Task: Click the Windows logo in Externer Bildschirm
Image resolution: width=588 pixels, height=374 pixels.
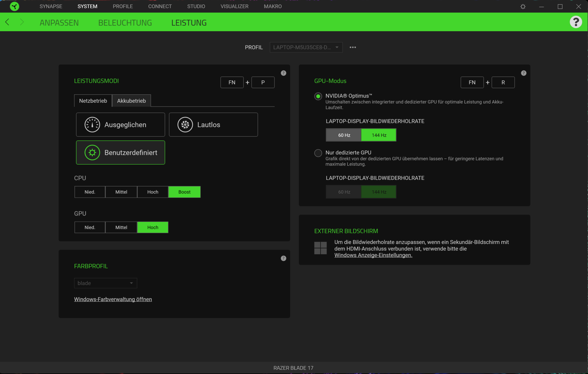Action: point(320,248)
